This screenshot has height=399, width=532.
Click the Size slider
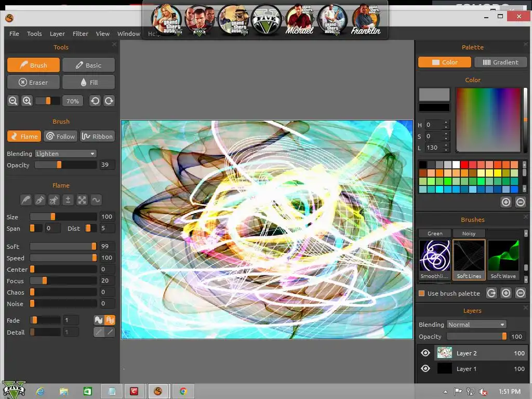coord(63,217)
